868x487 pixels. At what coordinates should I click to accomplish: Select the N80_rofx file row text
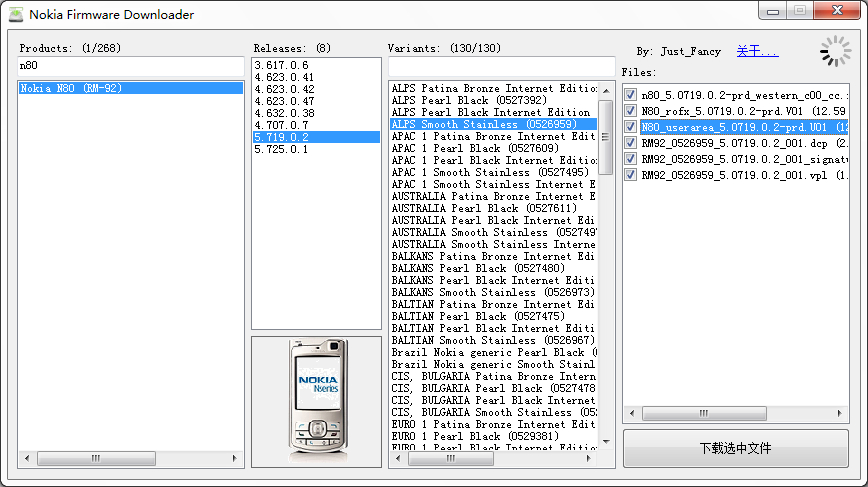(744, 111)
